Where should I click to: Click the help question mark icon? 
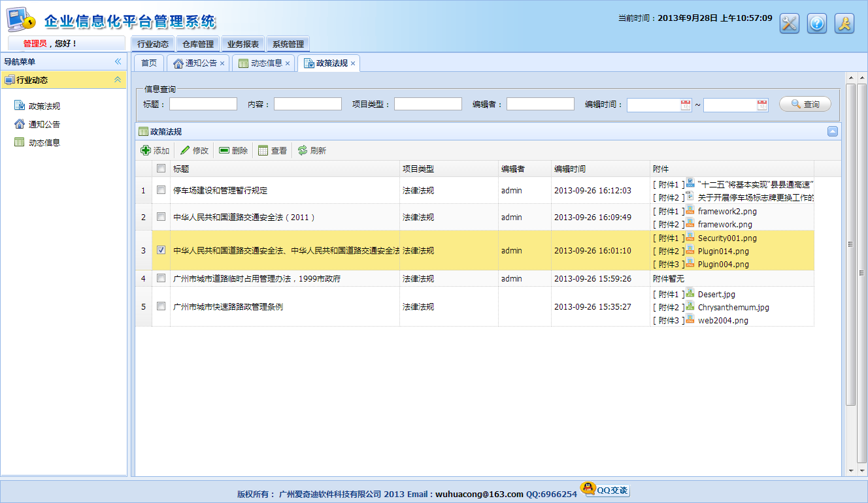(x=816, y=23)
